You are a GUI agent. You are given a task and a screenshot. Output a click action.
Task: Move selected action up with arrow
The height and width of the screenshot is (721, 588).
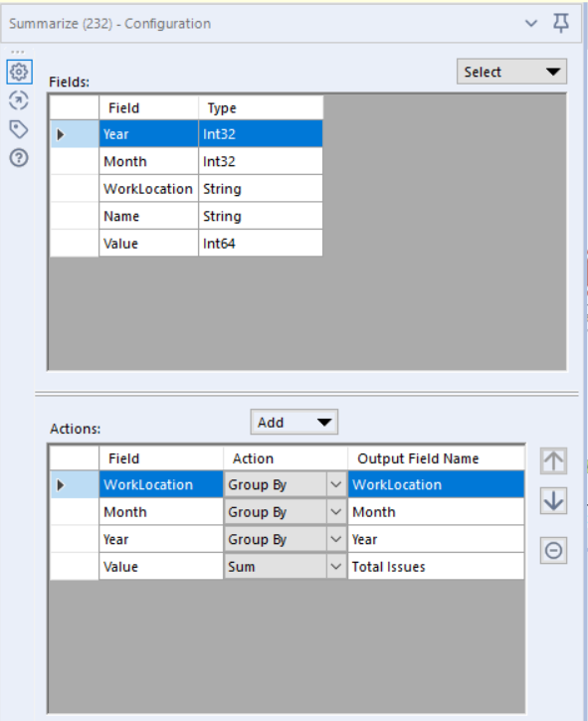[553, 460]
